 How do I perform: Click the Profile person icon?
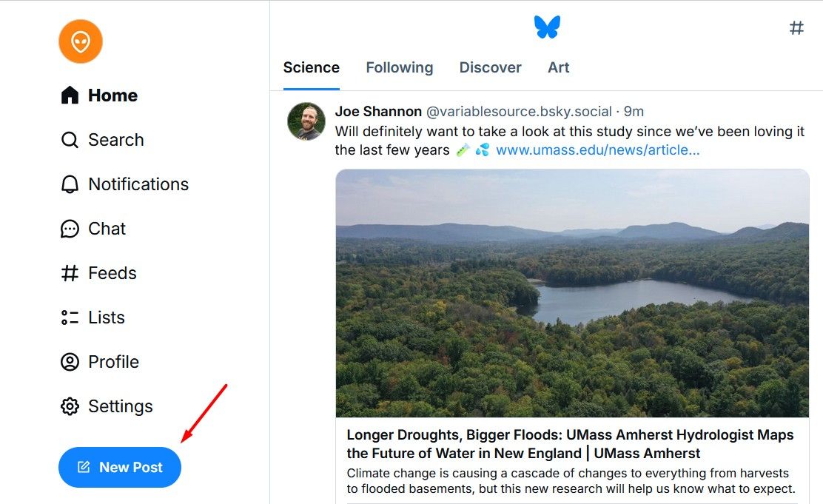(x=70, y=362)
